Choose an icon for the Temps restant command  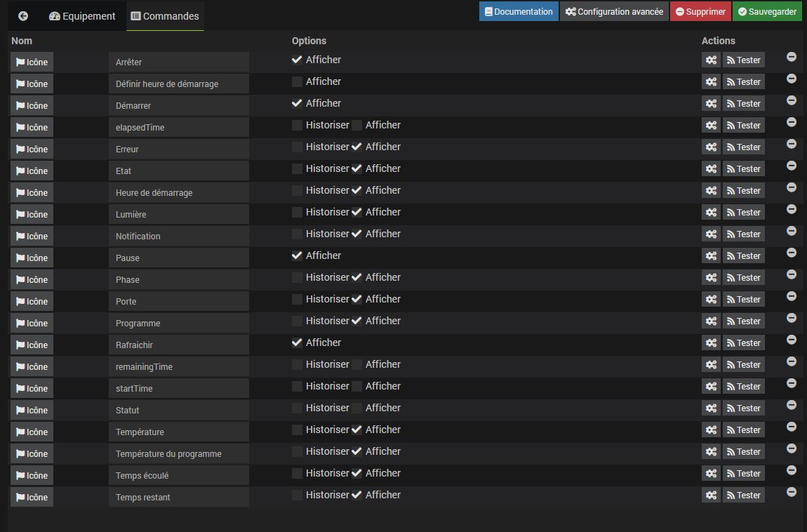pos(32,497)
